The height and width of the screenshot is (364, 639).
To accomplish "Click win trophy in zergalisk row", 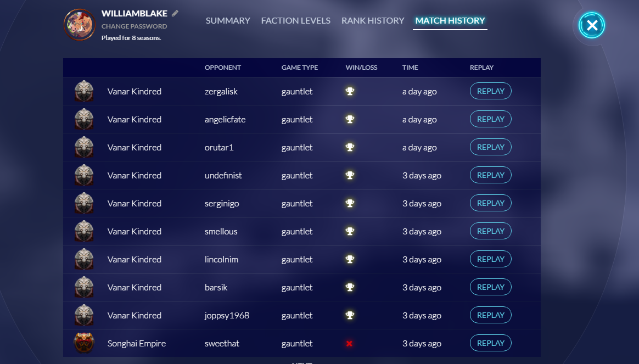I will [350, 91].
